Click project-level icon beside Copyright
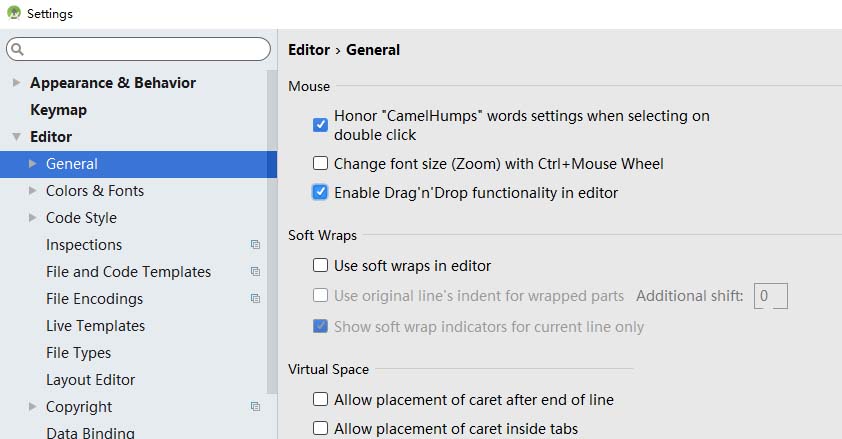 pyautogui.click(x=255, y=407)
